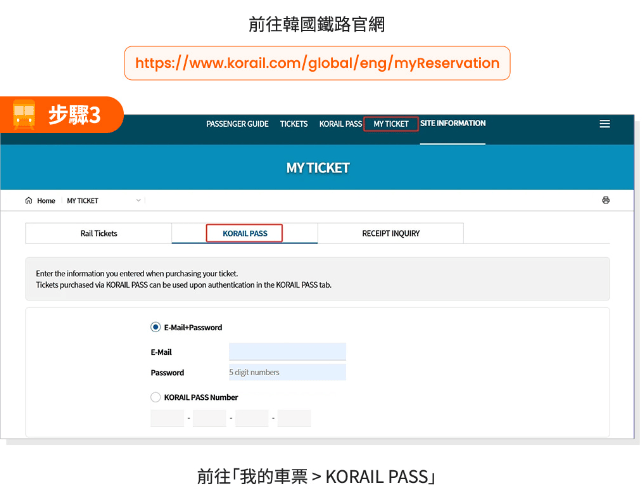The image size is (642, 490).
Task: Open the hamburger menu icon
Action: pos(605,124)
